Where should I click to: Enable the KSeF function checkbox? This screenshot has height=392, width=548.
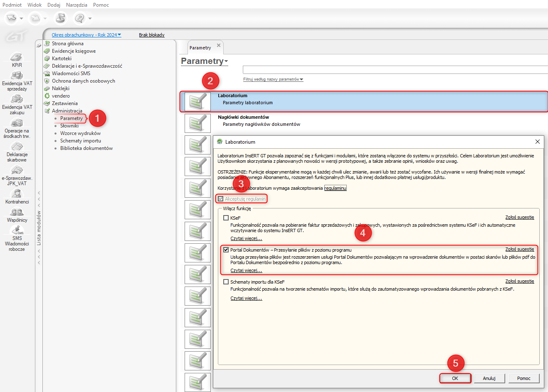pos(226,218)
